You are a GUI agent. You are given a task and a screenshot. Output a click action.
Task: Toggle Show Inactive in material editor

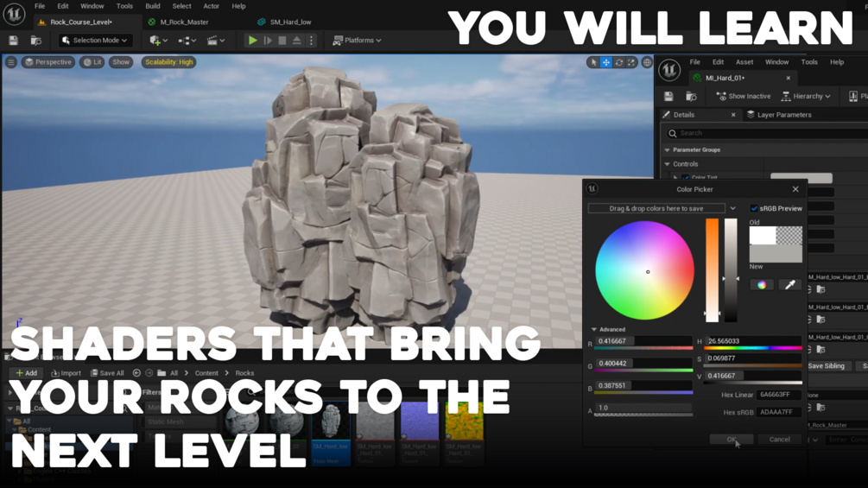point(743,96)
